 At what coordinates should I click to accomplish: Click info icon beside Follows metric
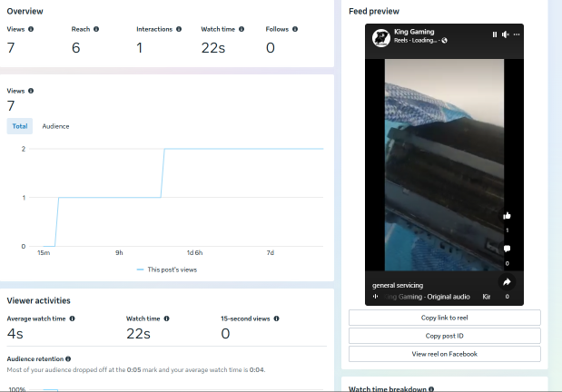pos(295,29)
